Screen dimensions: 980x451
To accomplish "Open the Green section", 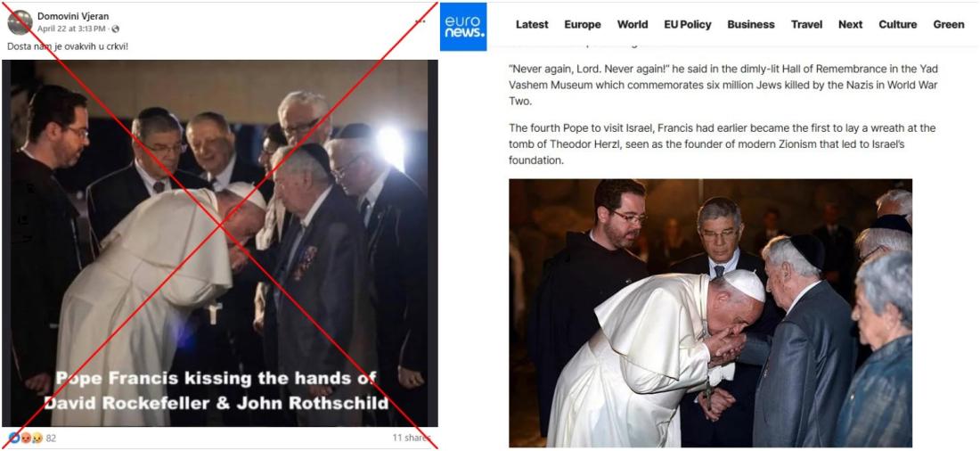I will tap(949, 24).
